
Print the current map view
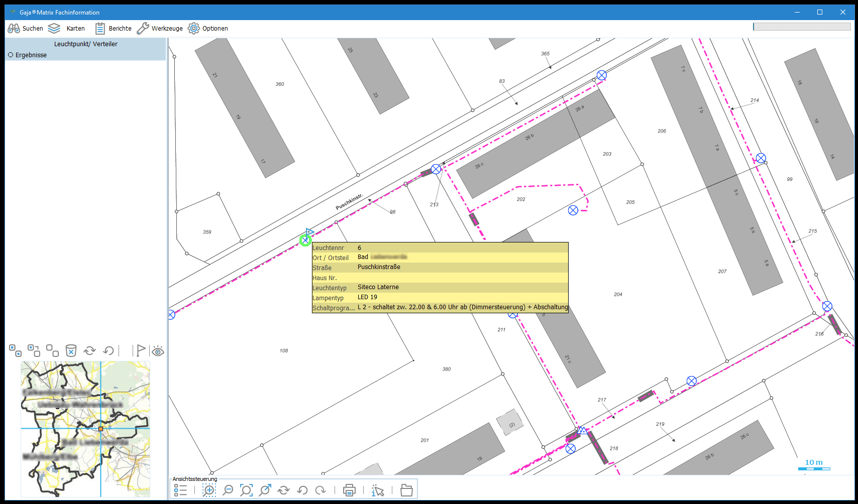(349, 490)
